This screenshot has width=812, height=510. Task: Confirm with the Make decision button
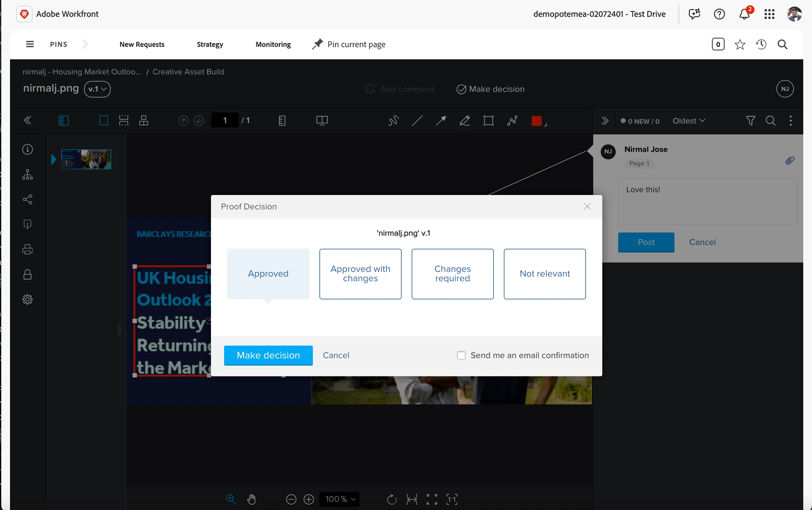tap(268, 355)
